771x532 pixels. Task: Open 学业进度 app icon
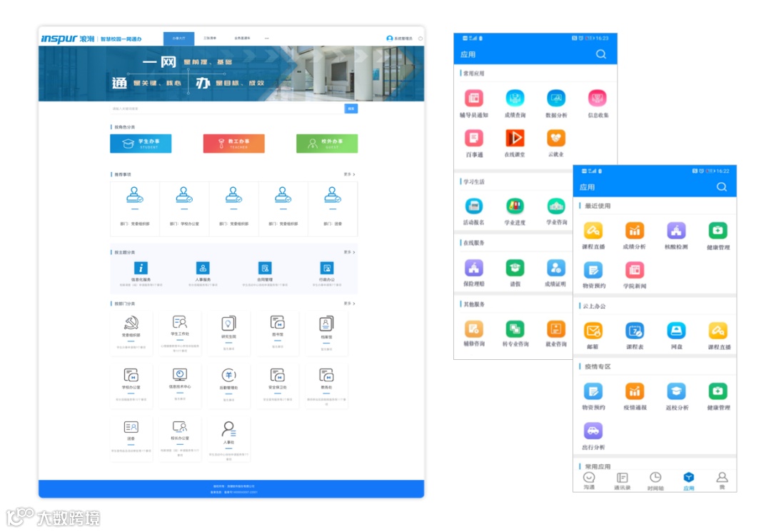point(515,206)
